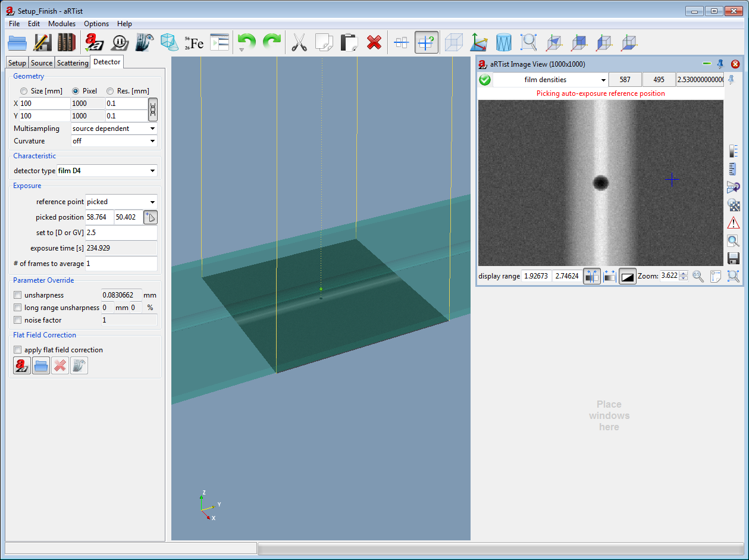Open the Multisampling dropdown
Viewport: 749px width, 560px height.
pyautogui.click(x=114, y=129)
